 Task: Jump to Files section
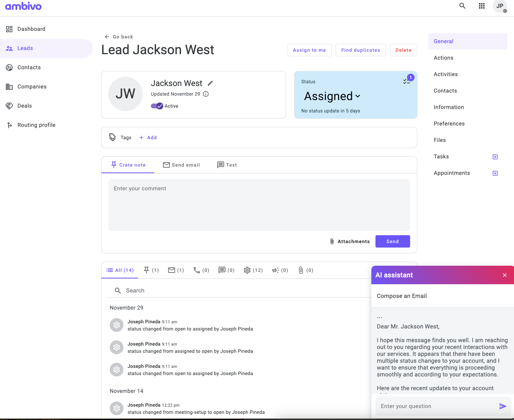[468, 140]
